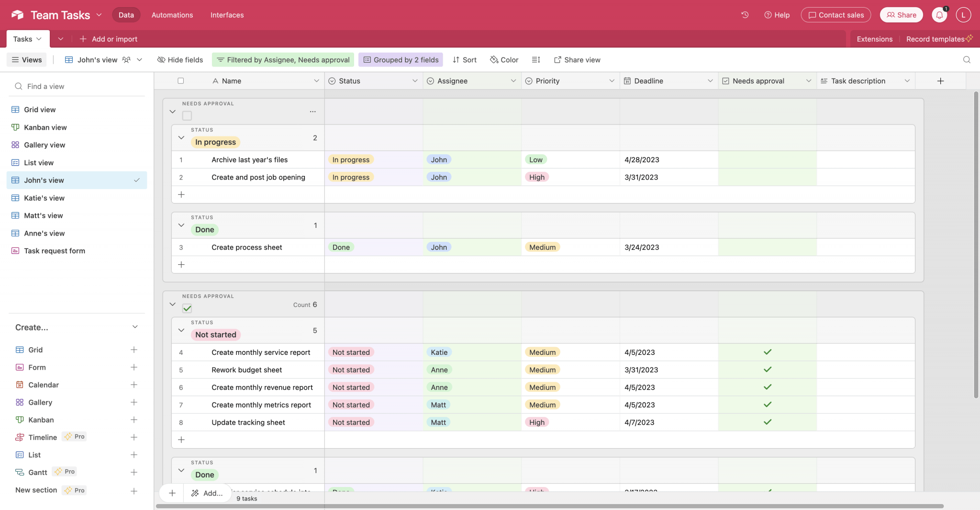Open the revision history clock icon

745,15
